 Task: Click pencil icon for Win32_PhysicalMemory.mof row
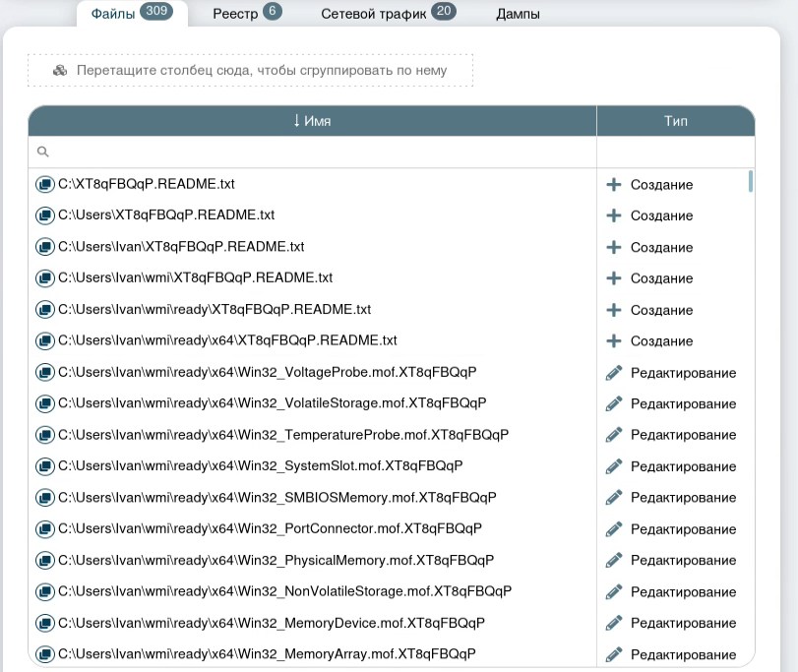[614, 560]
